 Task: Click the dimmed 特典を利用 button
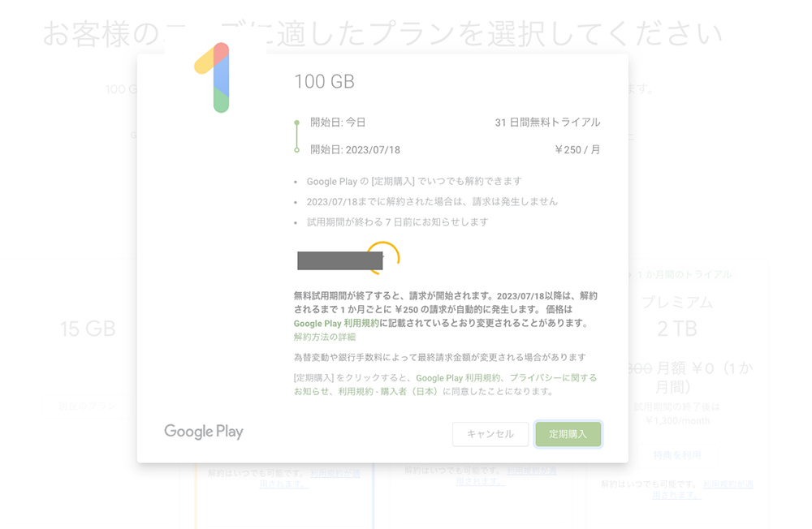point(677,455)
